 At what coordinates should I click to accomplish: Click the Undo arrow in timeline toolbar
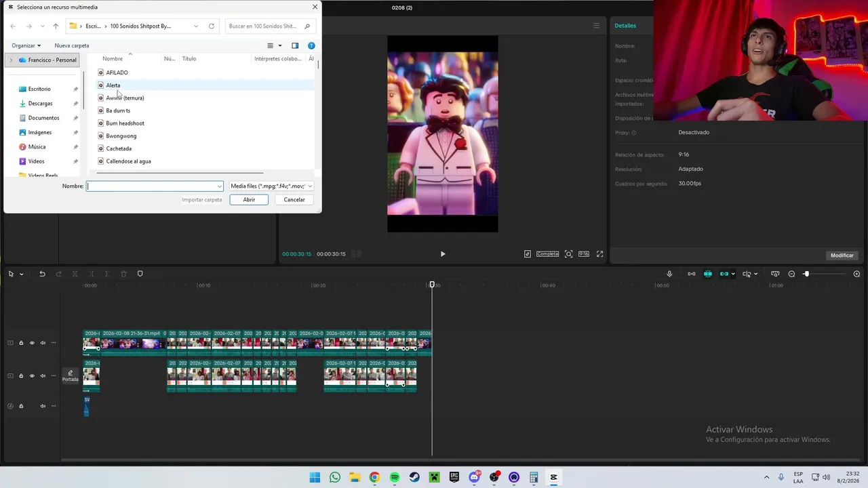[42, 274]
